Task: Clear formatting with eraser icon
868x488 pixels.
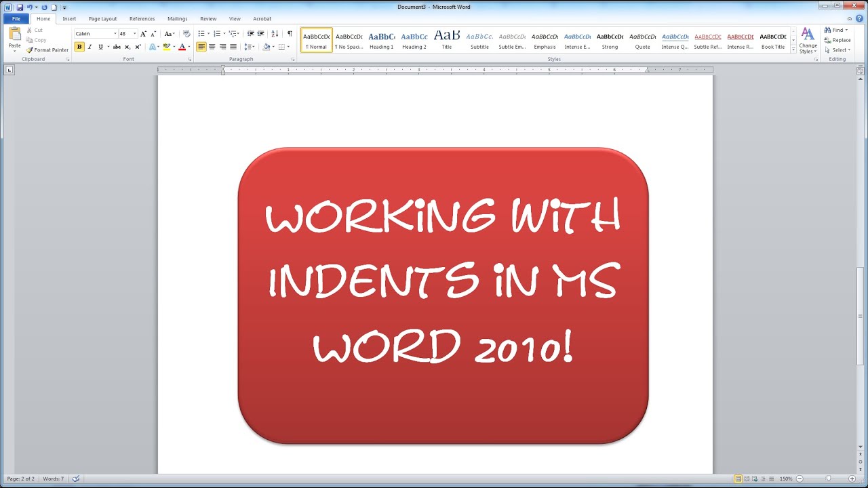Action: [186, 33]
